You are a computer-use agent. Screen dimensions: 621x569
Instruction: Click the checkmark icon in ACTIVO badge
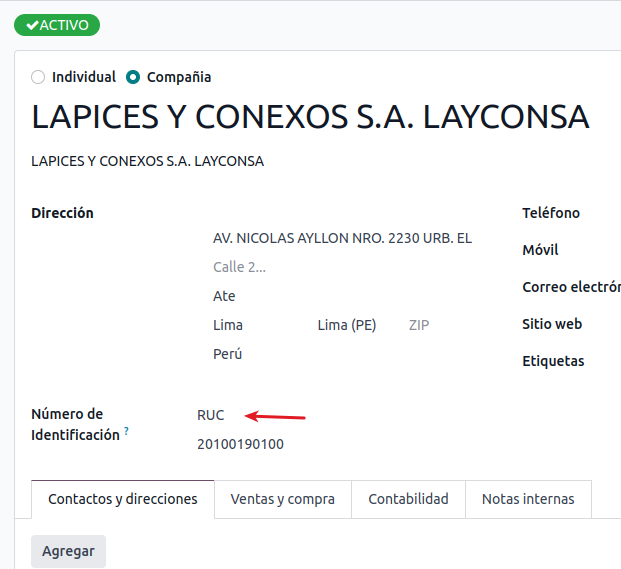tap(32, 25)
